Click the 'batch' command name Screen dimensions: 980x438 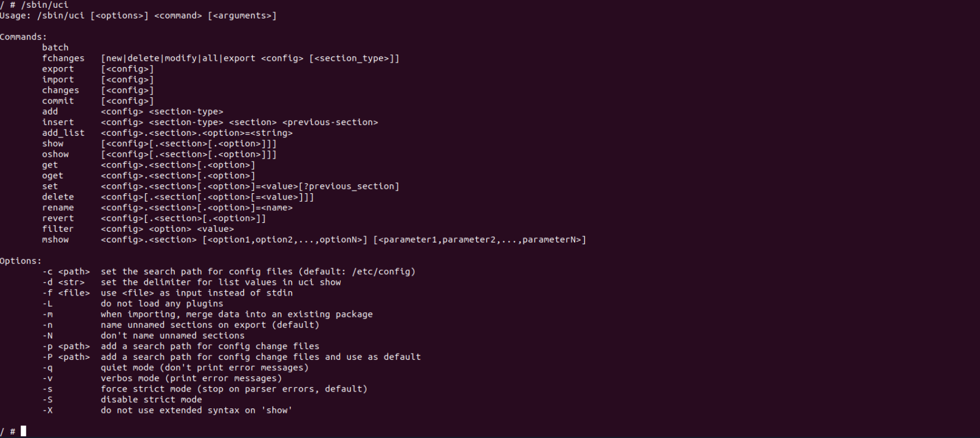(55, 48)
